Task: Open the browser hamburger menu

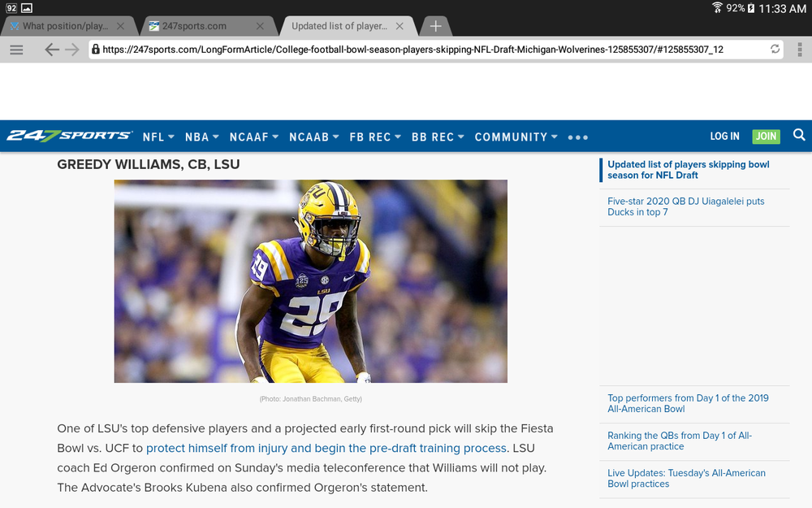Action: (16, 50)
